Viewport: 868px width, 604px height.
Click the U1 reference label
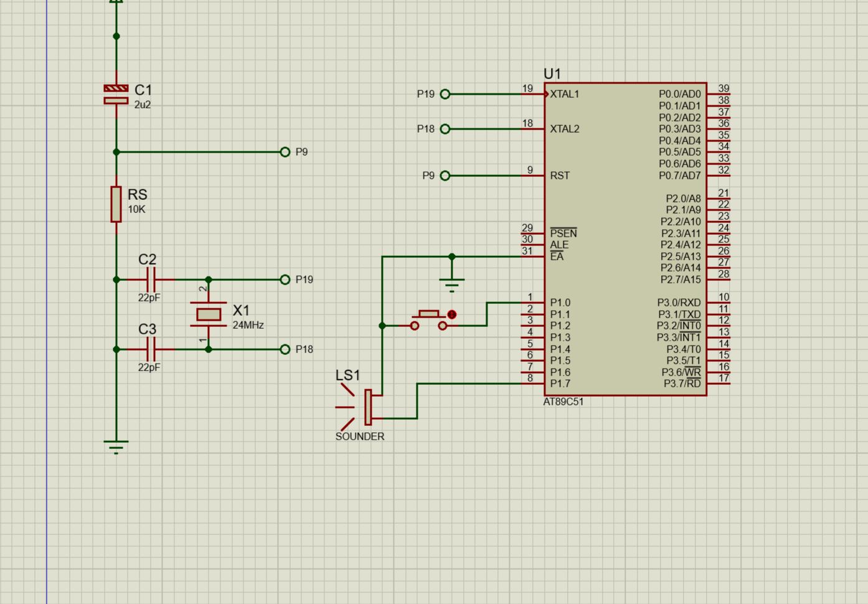click(x=552, y=73)
